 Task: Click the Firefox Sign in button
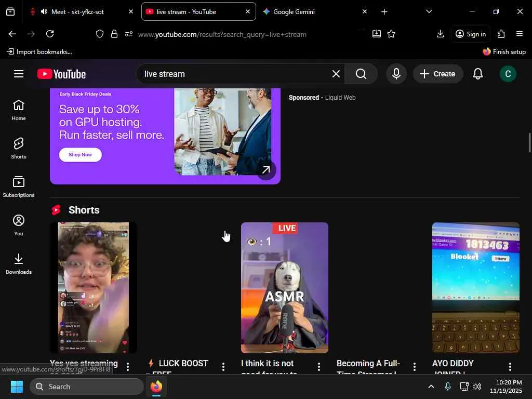click(471, 34)
